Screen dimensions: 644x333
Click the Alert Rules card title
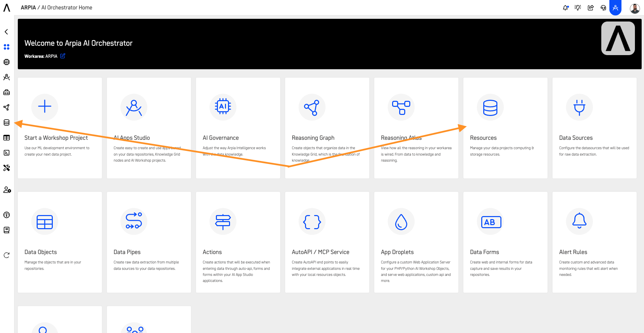(573, 252)
